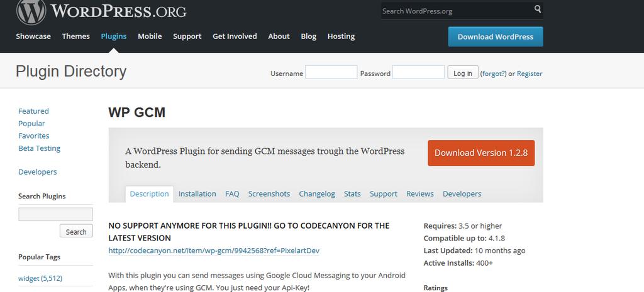This screenshot has width=644, height=292.
Task: Open the Popular plugins link
Action: (x=31, y=124)
